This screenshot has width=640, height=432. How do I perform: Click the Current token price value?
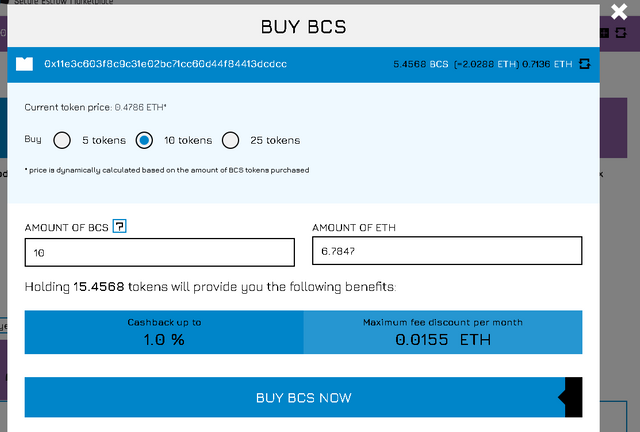140,107
